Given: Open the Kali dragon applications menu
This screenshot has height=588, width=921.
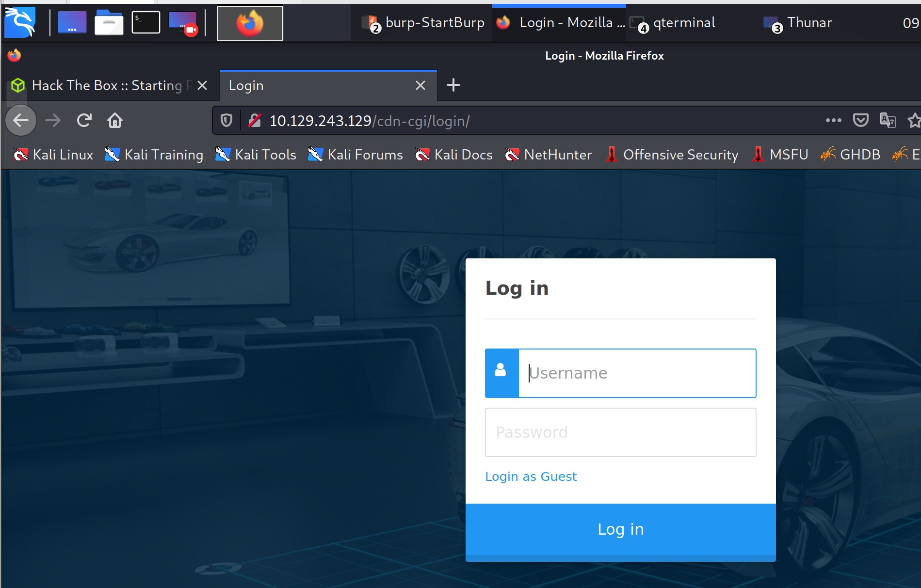Looking at the screenshot, I should point(20,22).
